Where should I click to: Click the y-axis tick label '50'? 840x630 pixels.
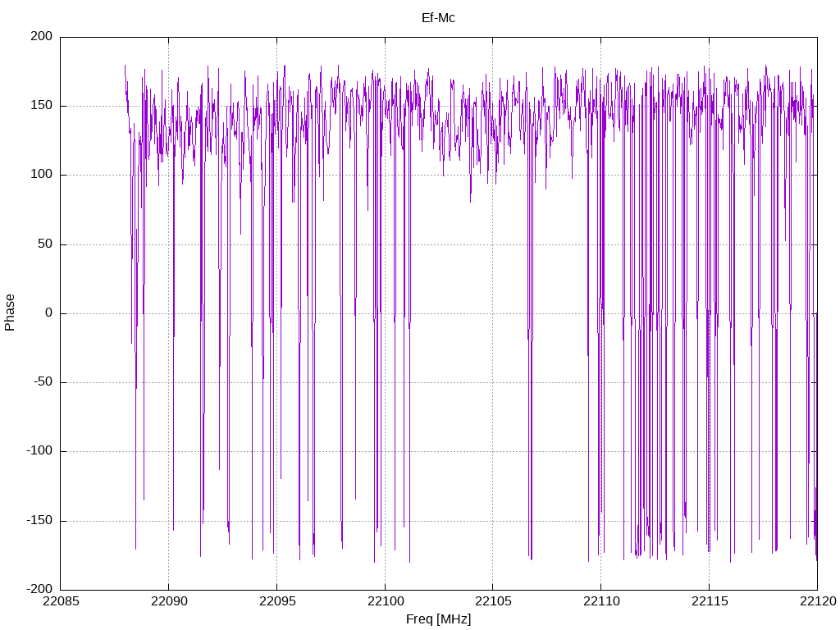pyautogui.click(x=46, y=244)
